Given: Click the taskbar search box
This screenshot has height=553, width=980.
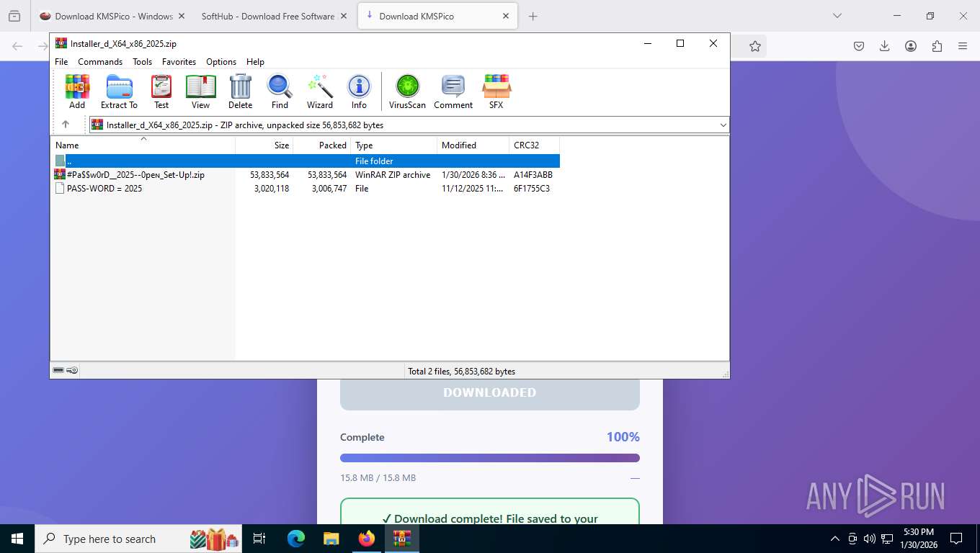Looking at the screenshot, I should click(139, 539).
